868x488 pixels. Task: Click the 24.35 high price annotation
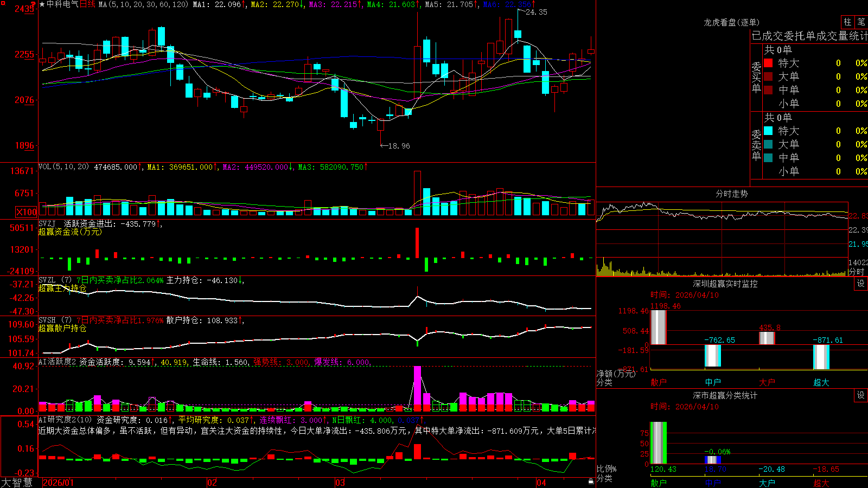537,12
